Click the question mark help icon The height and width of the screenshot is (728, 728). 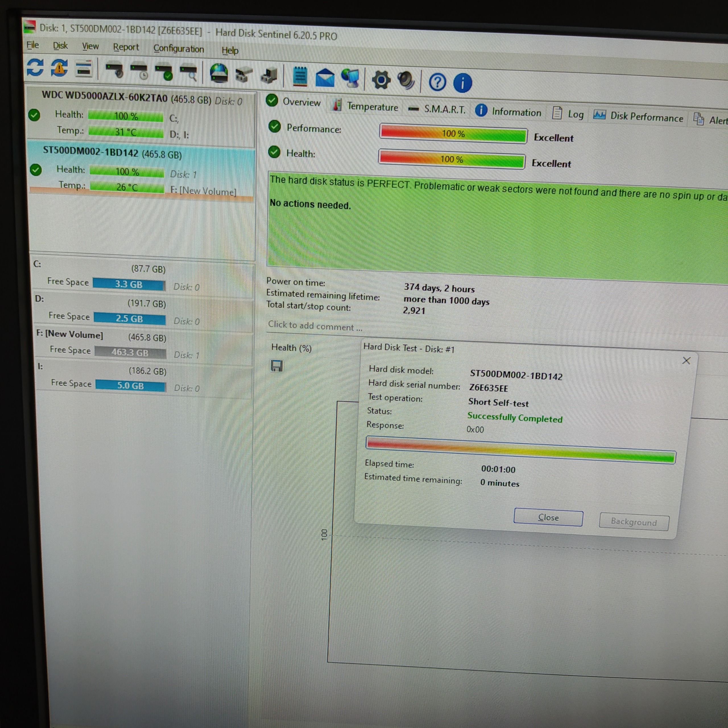(437, 82)
